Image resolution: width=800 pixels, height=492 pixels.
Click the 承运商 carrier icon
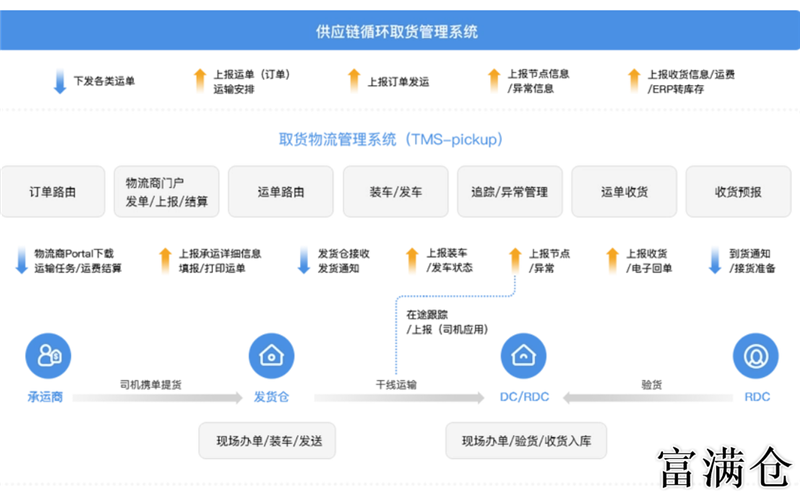[x=47, y=355]
